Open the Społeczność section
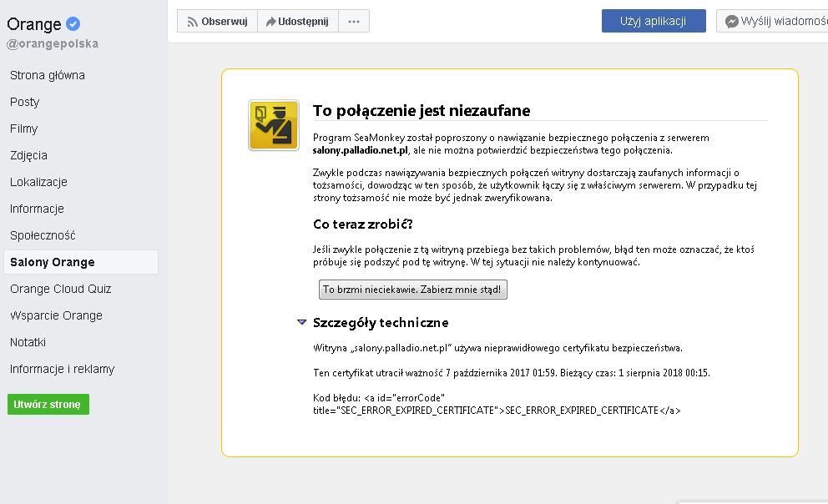 [43, 235]
